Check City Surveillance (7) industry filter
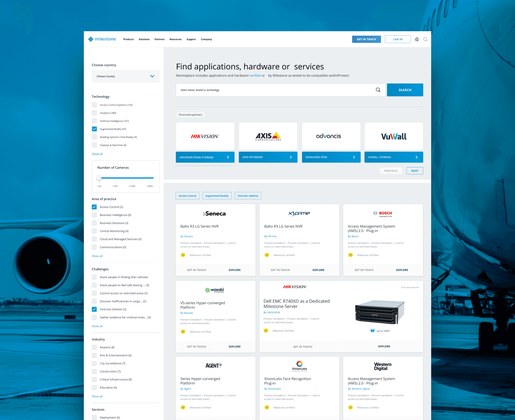 pyautogui.click(x=94, y=363)
